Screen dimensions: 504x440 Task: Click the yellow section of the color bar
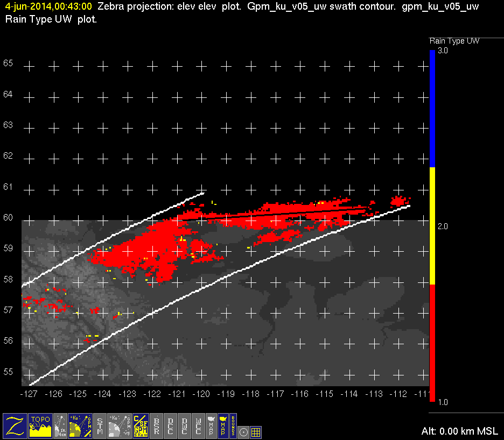(x=432, y=226)
